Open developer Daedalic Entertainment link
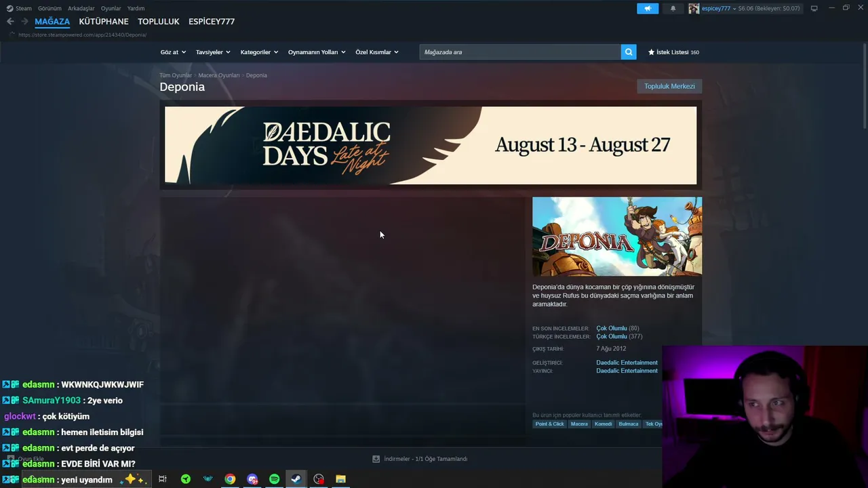Viewport: 868px width, 488px height. click(x=627, y=363)
